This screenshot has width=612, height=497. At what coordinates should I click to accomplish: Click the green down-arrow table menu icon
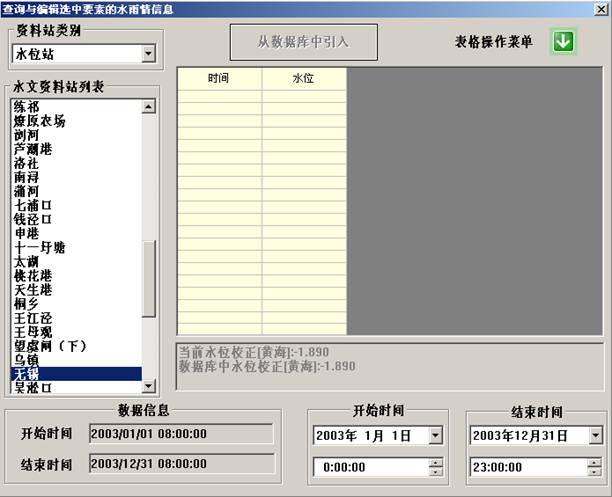click(x=562, y=43)
